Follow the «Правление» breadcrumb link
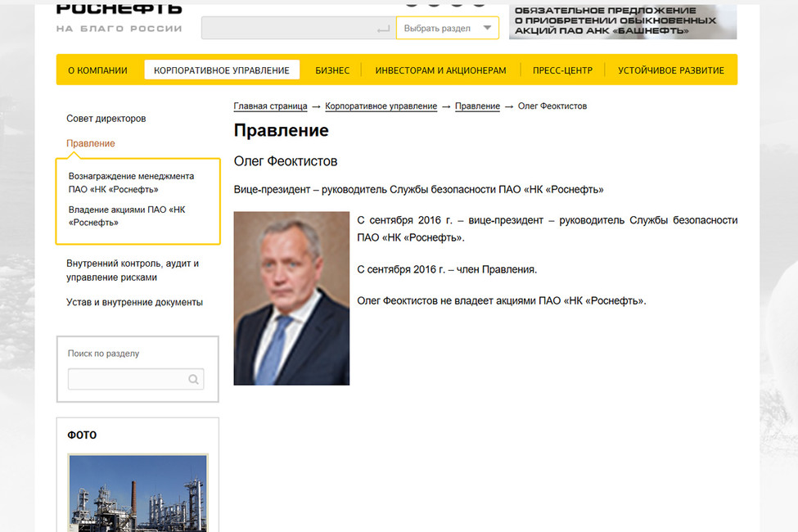The height and width of the screenshot is (532, 798). (477, 106)
